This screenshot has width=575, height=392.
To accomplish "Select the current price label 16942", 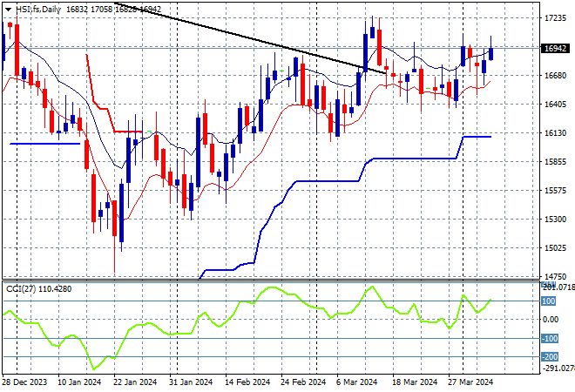I will tap(555, 49).
